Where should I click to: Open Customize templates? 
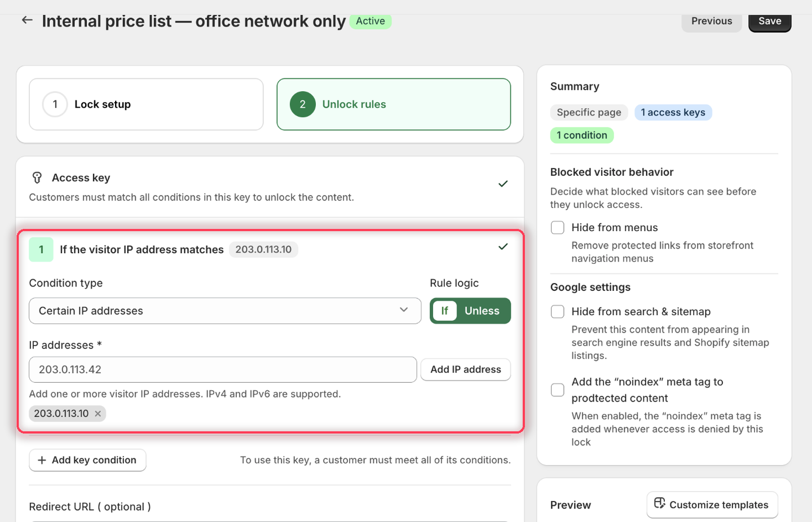click(x=712, y=505)
